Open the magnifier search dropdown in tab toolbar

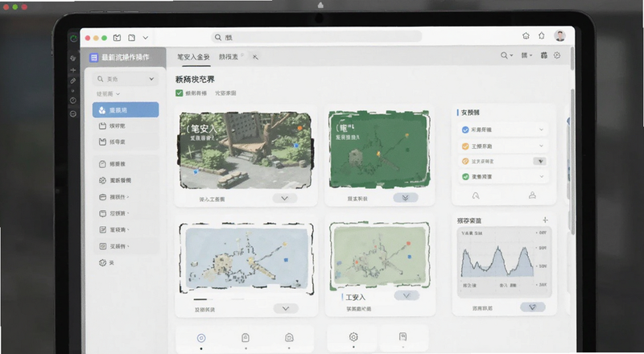pos(507,55)
